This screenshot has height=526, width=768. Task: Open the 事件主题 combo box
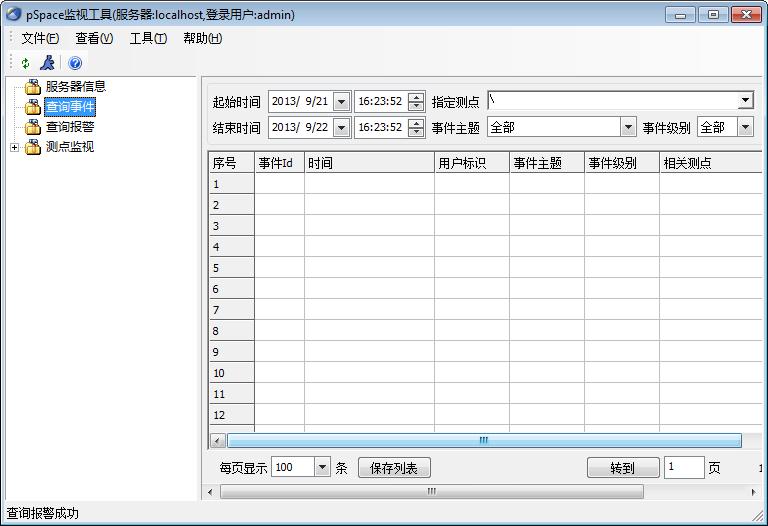(628, 127)
